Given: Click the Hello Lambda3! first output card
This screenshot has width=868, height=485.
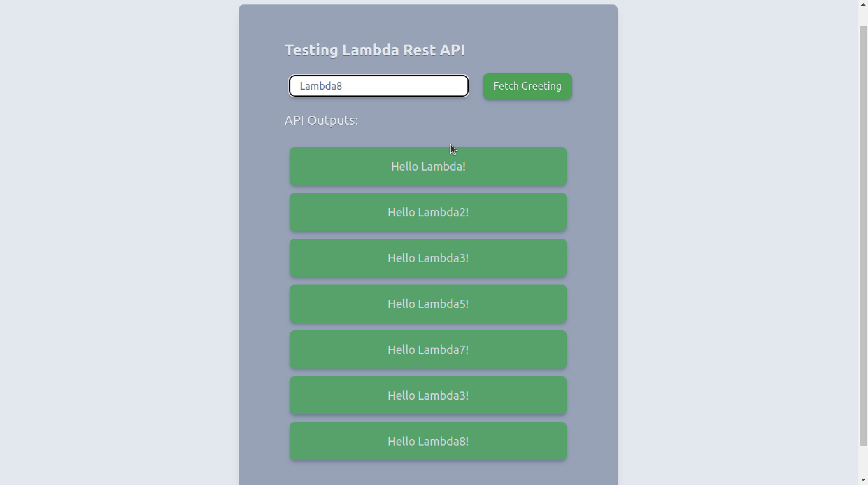Looking at the screenshot, I should pos(428,258).
